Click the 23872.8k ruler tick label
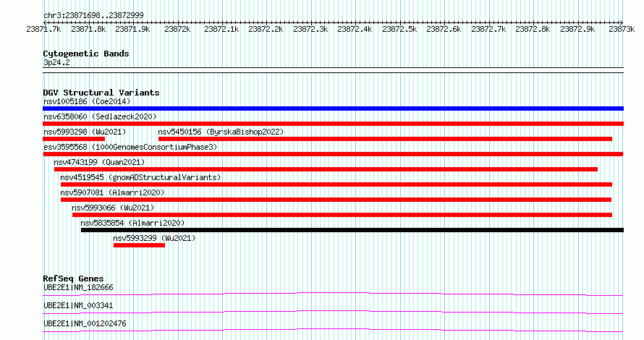The image size is (644, 340). click(533, 29)
